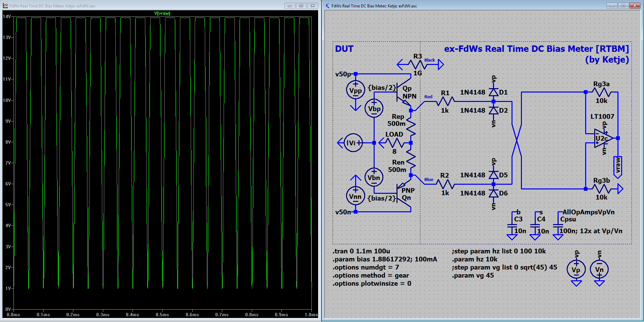Select the Vbp voltage source symbol

(374, 108)
